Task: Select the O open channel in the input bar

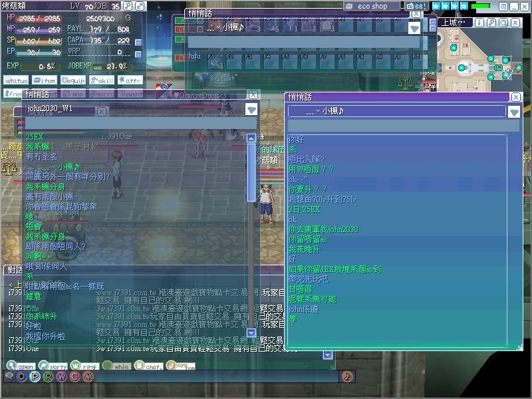Action: (21, 376)
